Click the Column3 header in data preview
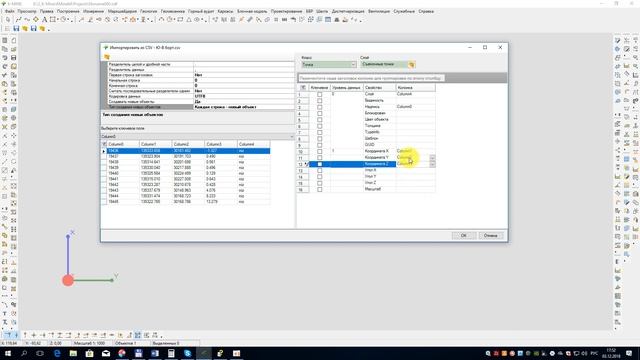This screenshot has height=360, width=640. point(221,144)
